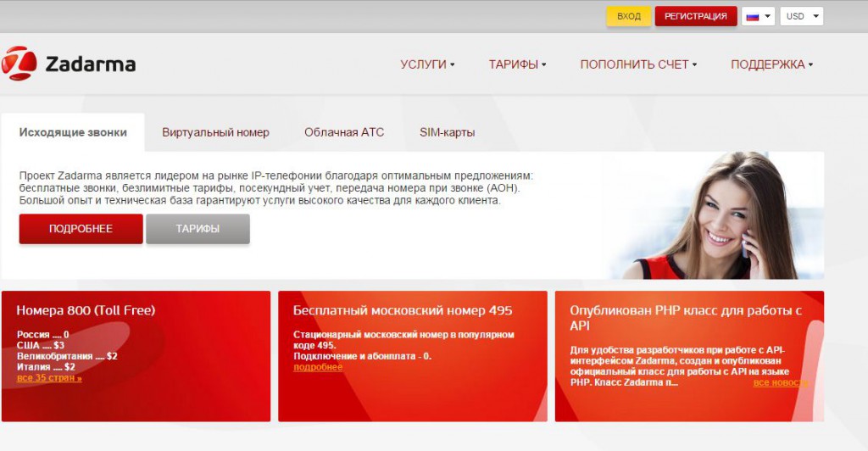Click the 'все новости' link
This screenshot has width=868, height=451.
coord(780,383)
